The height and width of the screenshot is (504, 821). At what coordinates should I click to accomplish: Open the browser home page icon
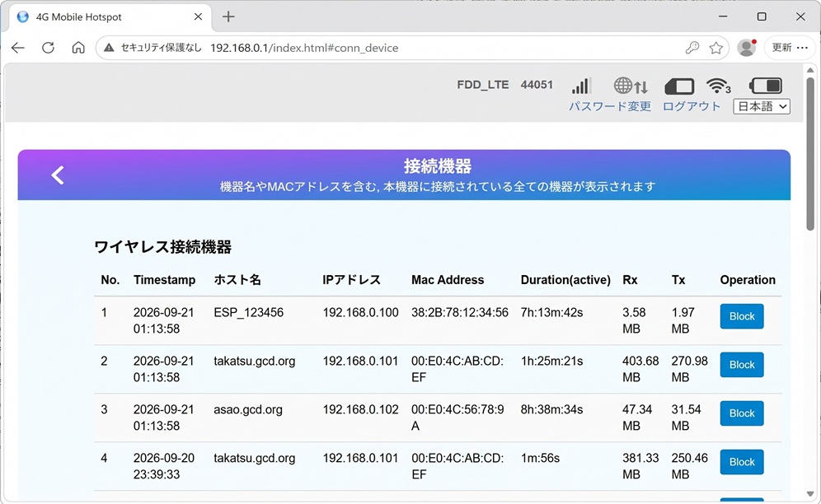coord(78,48)
